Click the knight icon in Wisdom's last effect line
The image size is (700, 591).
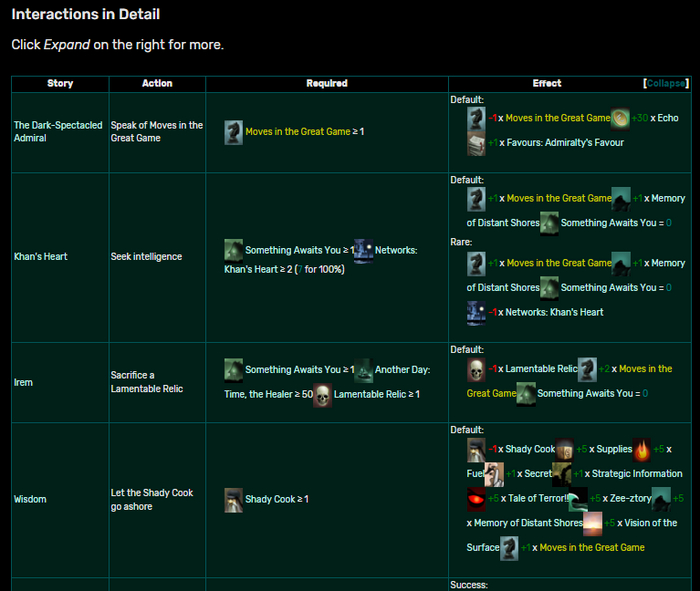(509, 548)
